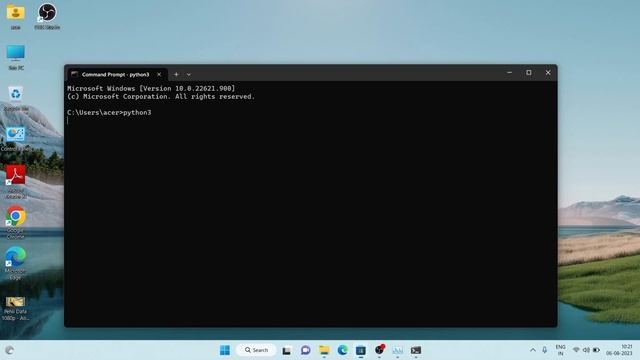This screenshot has height=360, width=640.
Task: Click the microphone icon in the system tray
Action: click(544, 350)
